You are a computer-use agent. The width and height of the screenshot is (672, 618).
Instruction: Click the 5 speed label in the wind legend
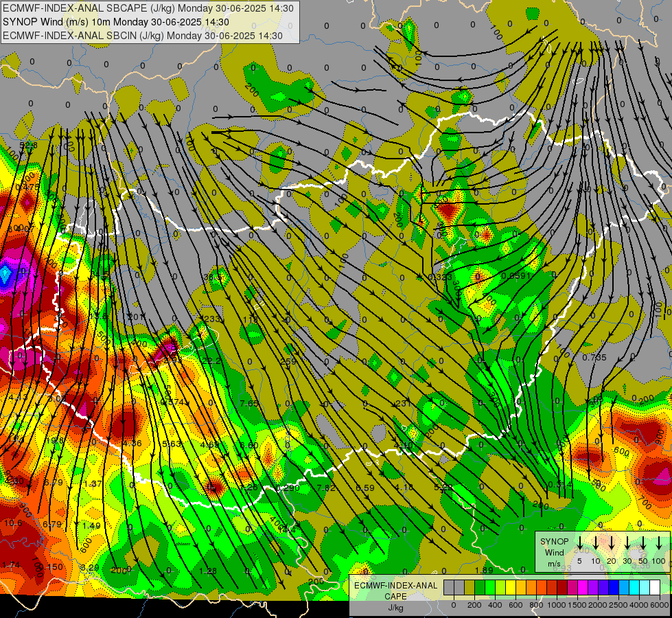[x=579, y=561]
